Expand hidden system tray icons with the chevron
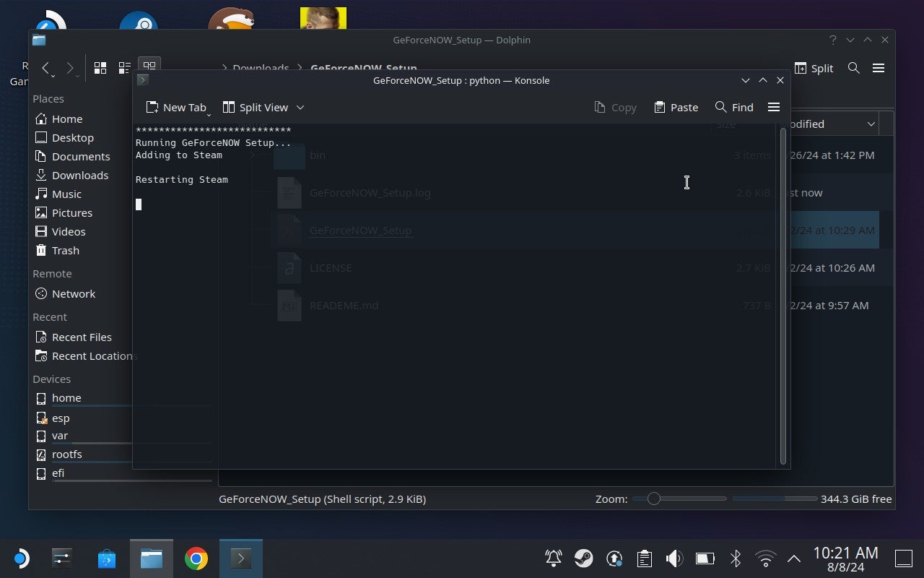Screen dimensions: 924x578 pos(793,558)
